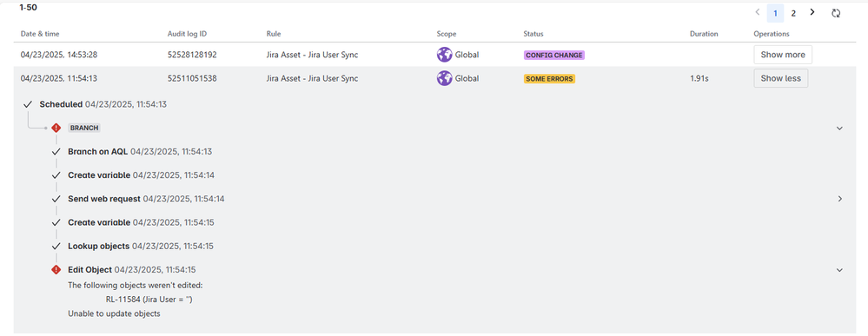Click the SOME ERRORS status badge

[x=549, y=79]
